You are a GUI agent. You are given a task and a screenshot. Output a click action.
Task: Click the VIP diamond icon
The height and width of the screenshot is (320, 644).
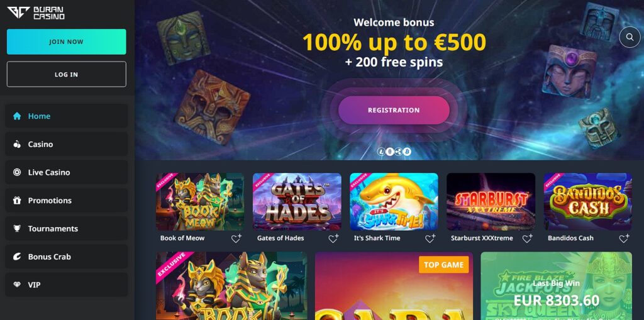[x=17, y=285]
